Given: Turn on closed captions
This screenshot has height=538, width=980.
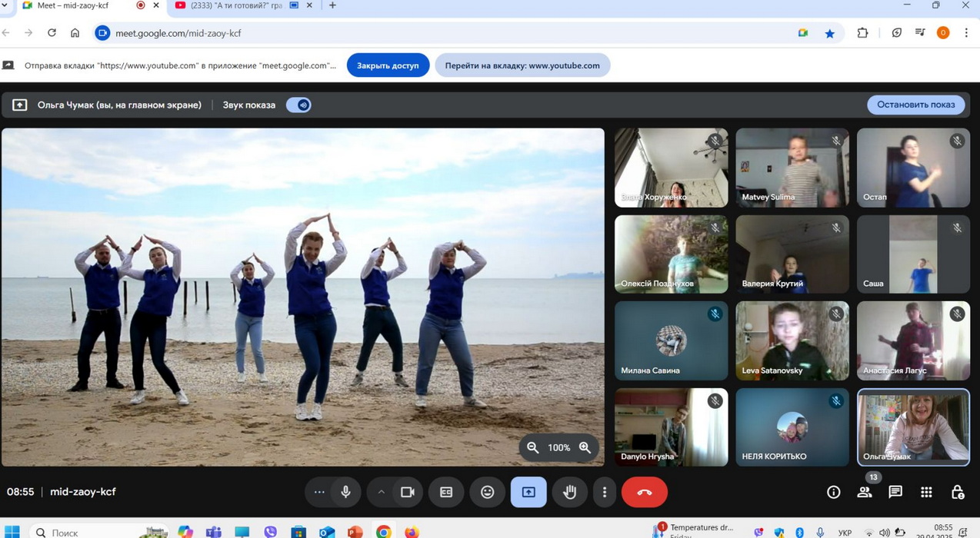Looking at the screenshot, I should click(x=446, y=492).
